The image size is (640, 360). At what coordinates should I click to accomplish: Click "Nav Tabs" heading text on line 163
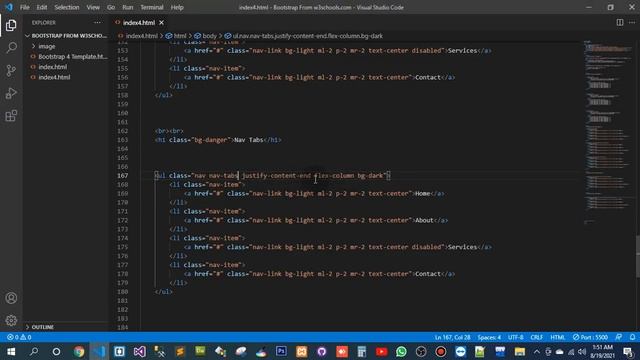click(249, 140)
